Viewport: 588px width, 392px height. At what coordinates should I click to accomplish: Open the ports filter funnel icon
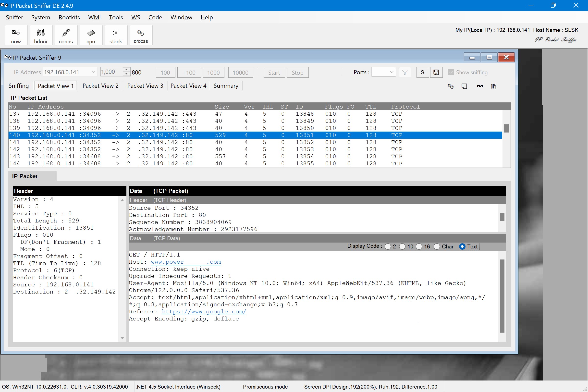point(405,72)
